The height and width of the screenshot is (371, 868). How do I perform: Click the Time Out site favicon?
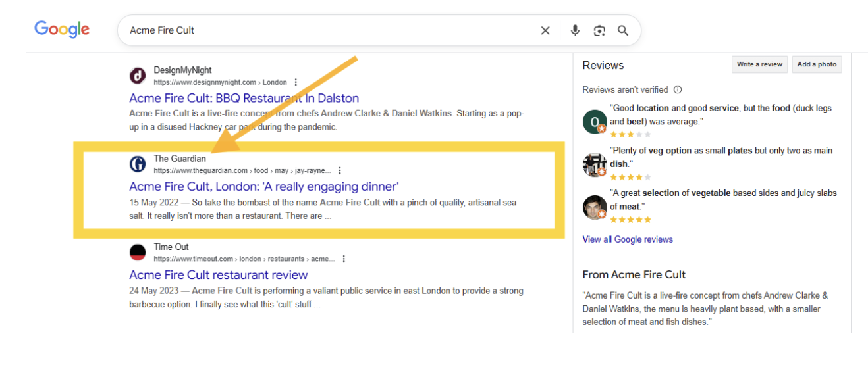click(x=138, y=253)
